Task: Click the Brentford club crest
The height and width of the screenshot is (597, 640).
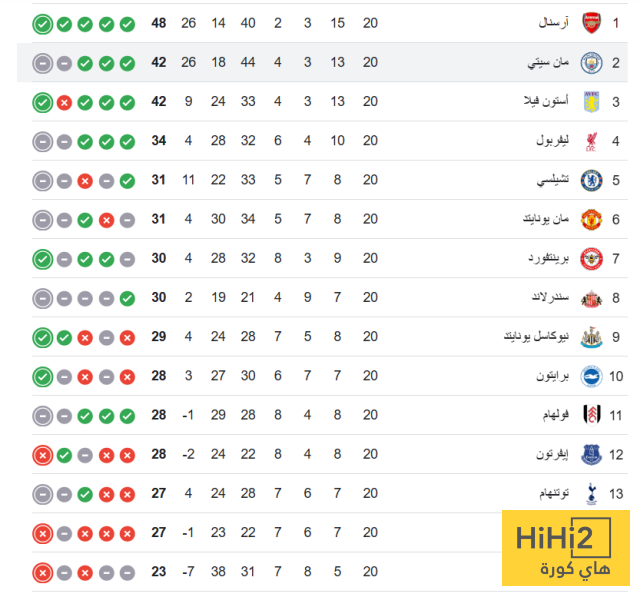Action: click(x=591, y=259)
